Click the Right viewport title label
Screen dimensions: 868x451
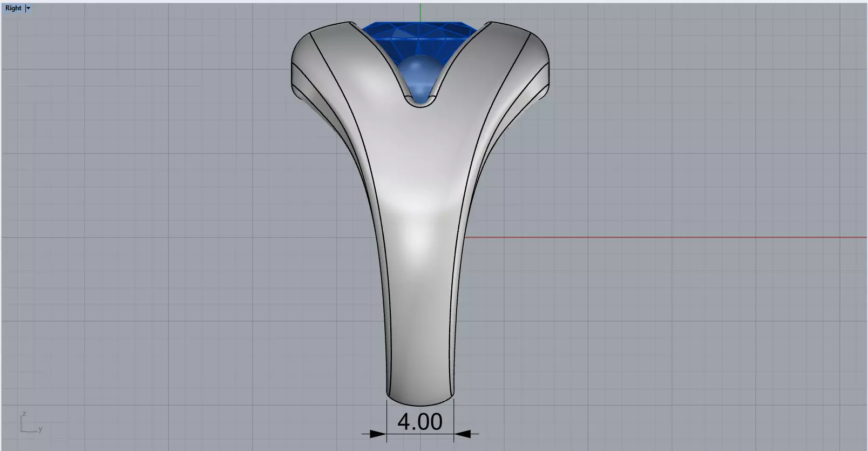13,8
